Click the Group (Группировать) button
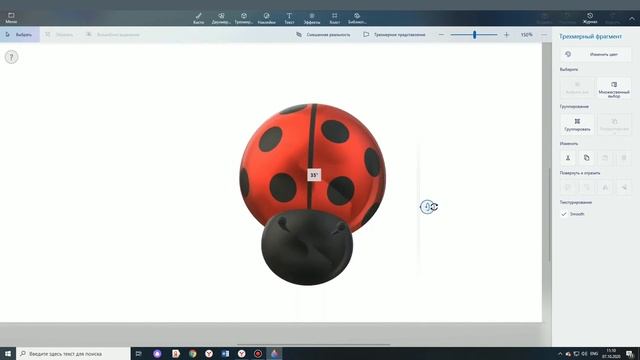 (577, 124)
